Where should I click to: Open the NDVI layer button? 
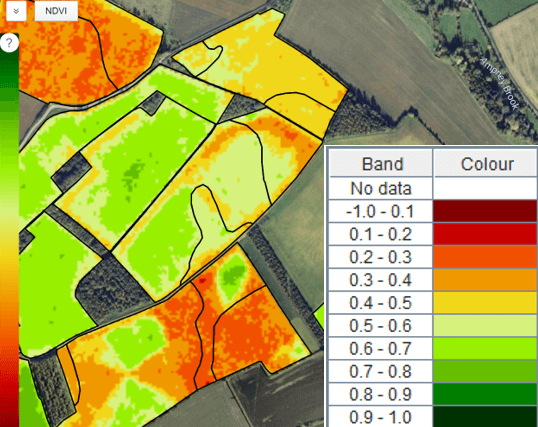coord(56,11)
